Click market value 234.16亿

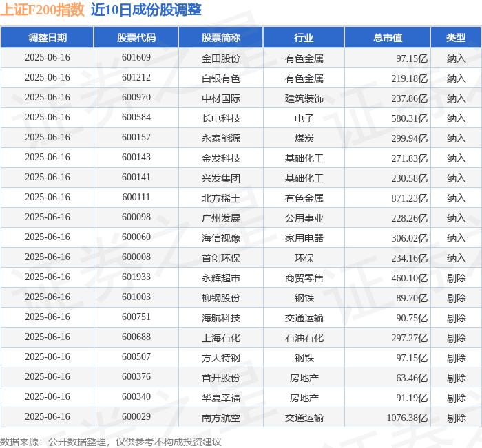(x=409, y=258)
